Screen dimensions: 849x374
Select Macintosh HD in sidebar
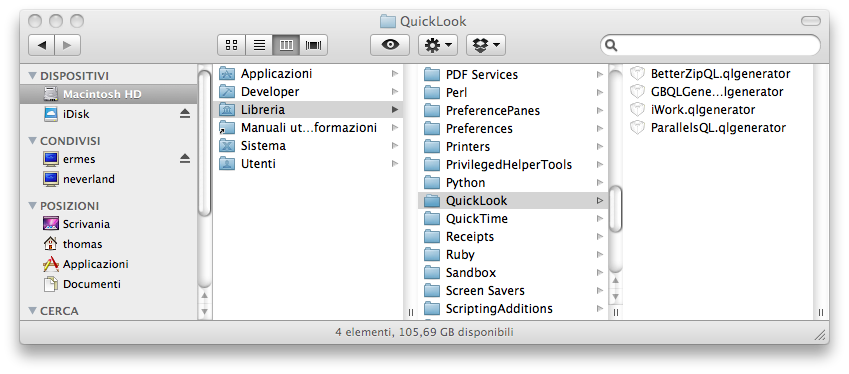click(x=109, y=94)
